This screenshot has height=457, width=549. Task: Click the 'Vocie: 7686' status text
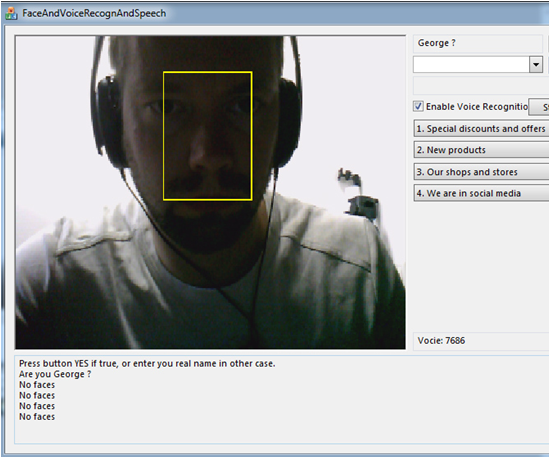441,340
